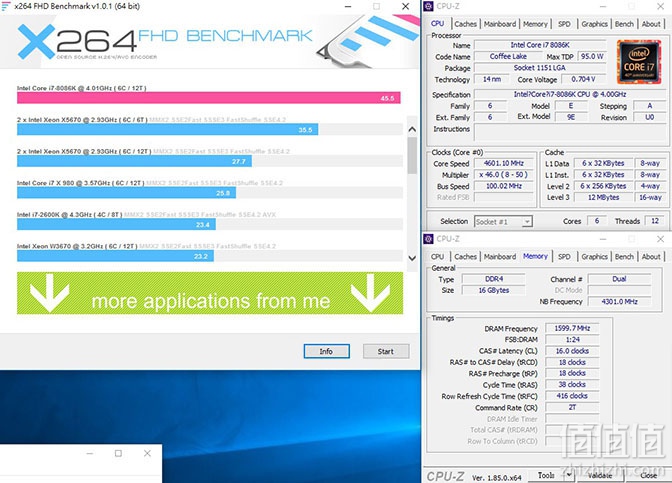The height and width of the screenshot is (483, 672).
Task: Select the About tab in lower CPU-Z window
Action: pyautogui.click(x=651, y=257)
